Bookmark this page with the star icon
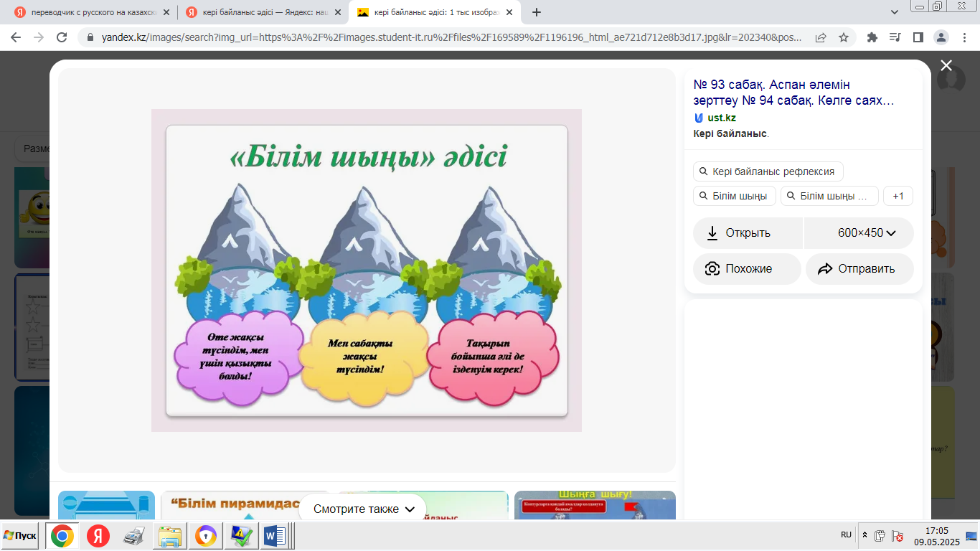The width and height of the screenshot is (980, 551). point(844,37)
